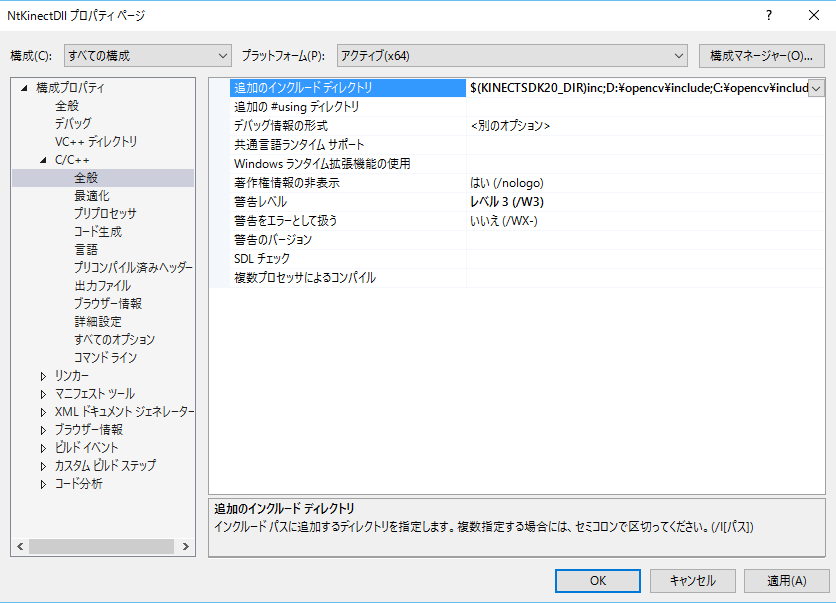The image size is (836, 603).
Task: Select コマンド ライン tree item
Action: [105, 358]
